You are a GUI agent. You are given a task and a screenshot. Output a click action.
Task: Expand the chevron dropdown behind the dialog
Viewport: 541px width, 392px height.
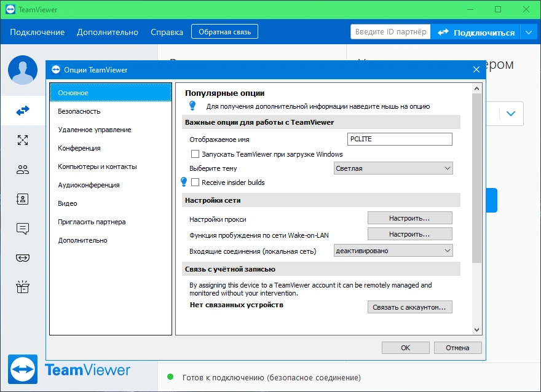point(511,114)
